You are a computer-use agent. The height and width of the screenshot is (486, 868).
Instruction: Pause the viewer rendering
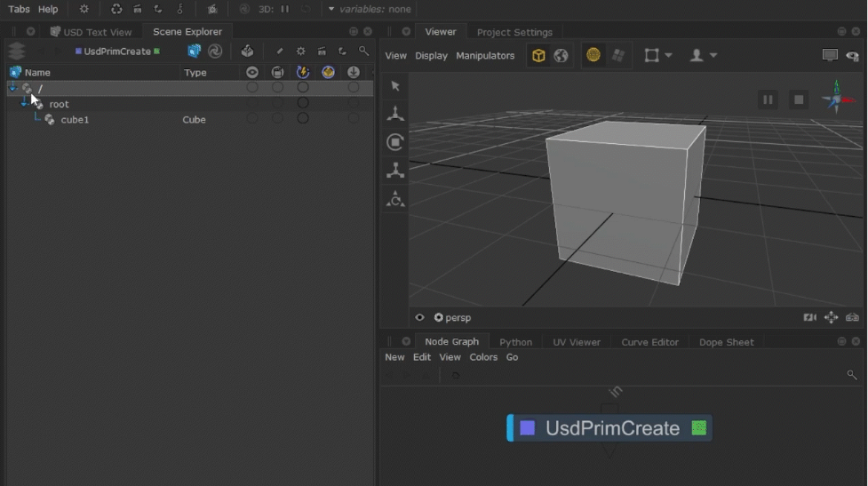(x=768, y=100)
